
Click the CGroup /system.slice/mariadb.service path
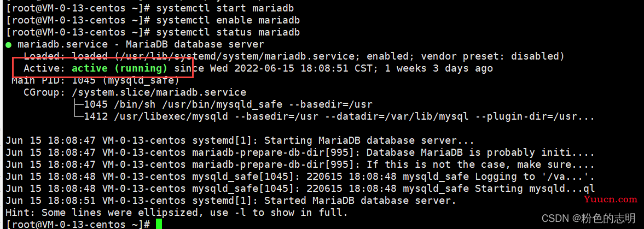pyautogui.click(x=153, y=92)
